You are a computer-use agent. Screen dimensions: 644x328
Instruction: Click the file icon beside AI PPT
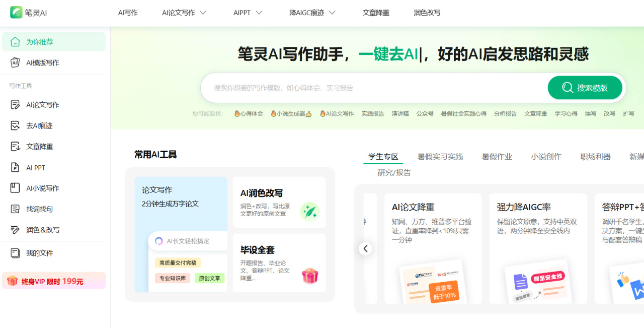click(x=16, y=167)
